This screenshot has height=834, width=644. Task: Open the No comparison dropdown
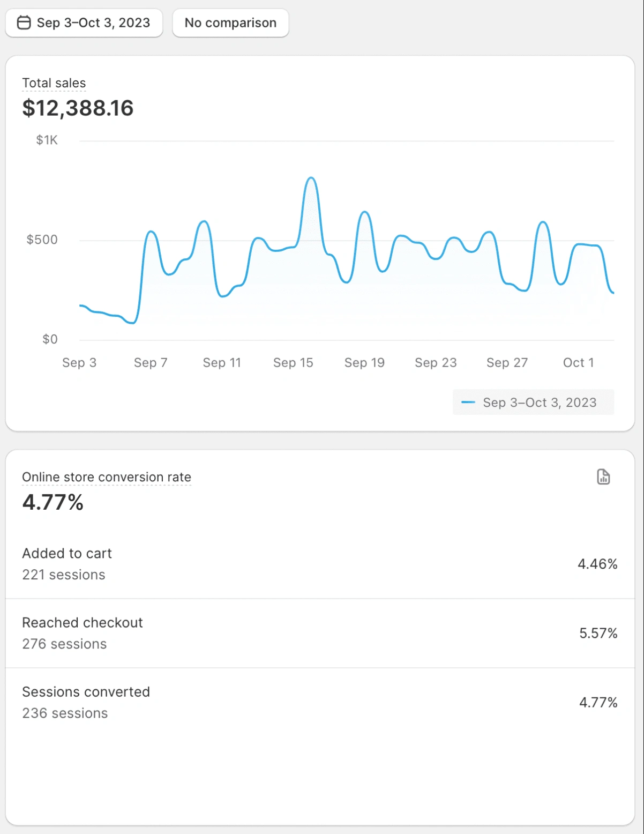point(230,23)
